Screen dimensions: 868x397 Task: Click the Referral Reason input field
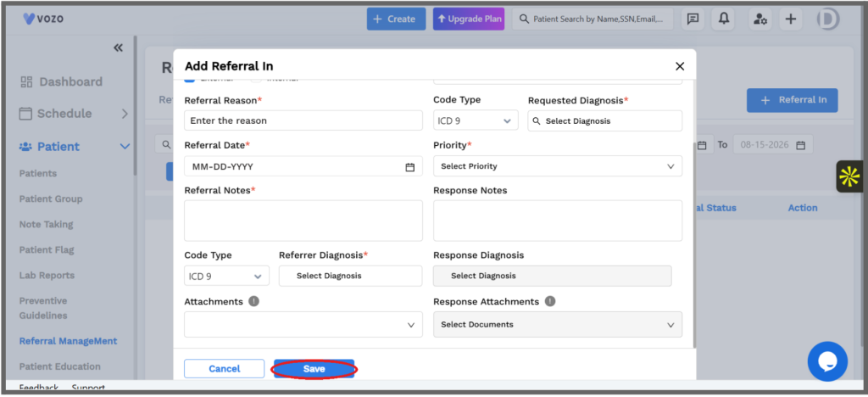[303, 120]
